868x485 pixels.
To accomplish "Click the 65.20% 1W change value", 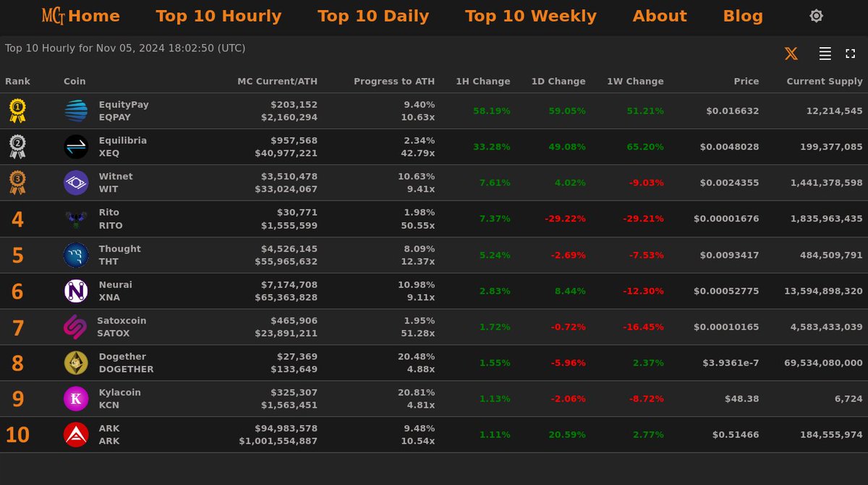I will (645, 147).
